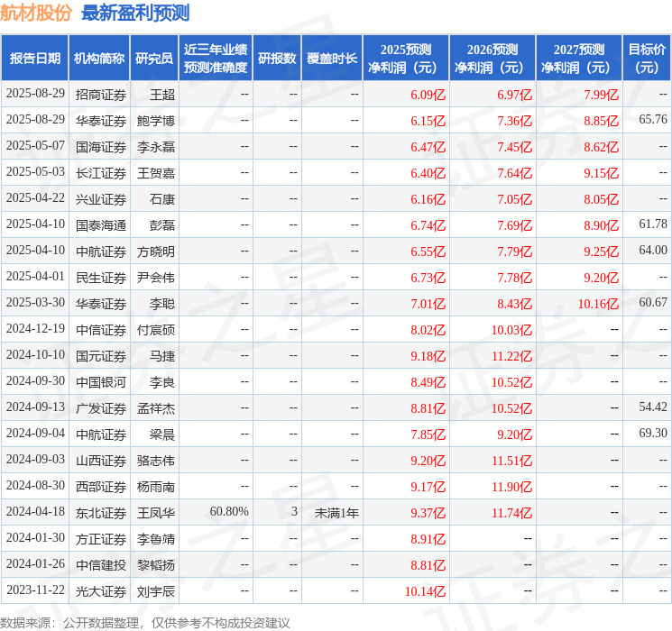Select the 8.91亿 profit value
672x631 pixels.
pos(428,538)
